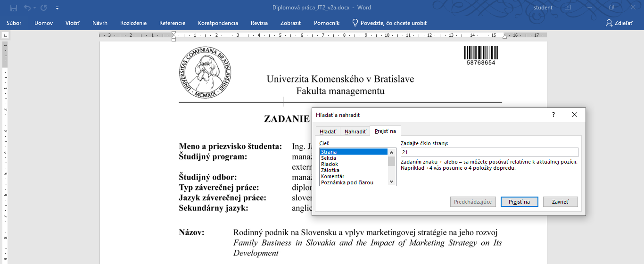Click the 'Študijný odbor:' label
Viewport: 644px width, 264px height.
[x=208, y=177]
